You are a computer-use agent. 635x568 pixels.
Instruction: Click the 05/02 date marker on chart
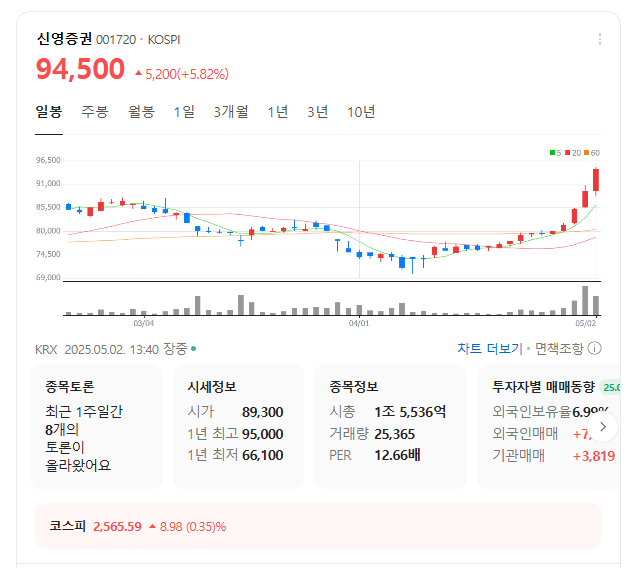[x=586, y=323]
